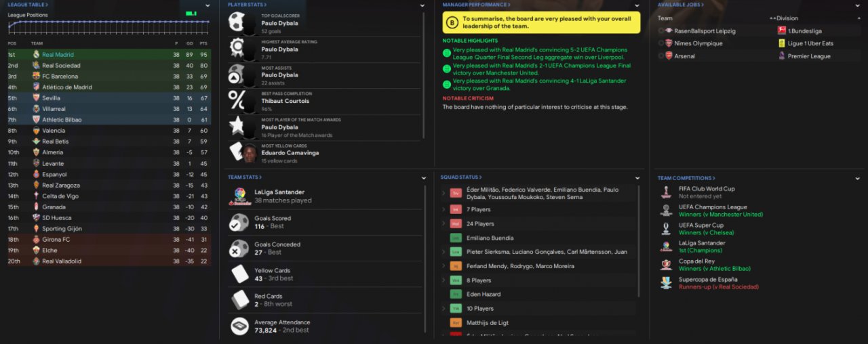Select the Girona FC league table row
868x344 pixels.
(x=108, y=239)
